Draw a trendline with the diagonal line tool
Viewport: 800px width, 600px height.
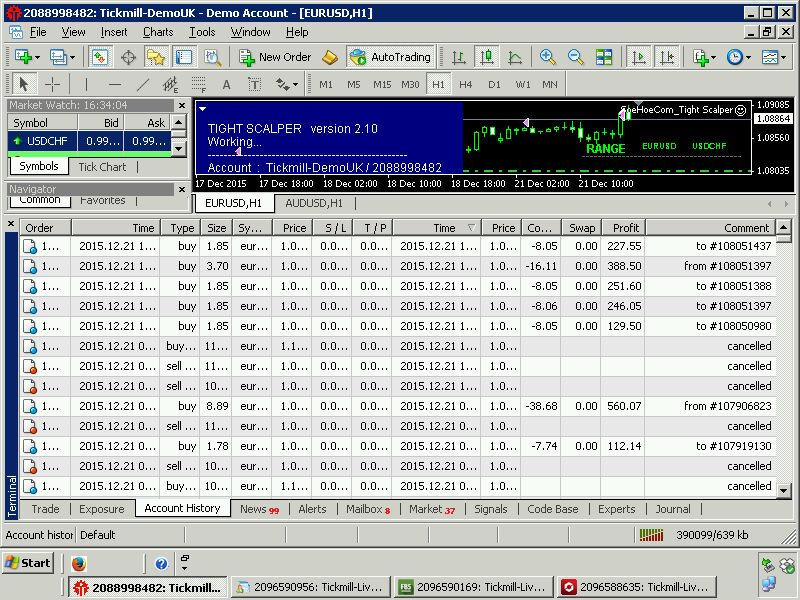142,85
